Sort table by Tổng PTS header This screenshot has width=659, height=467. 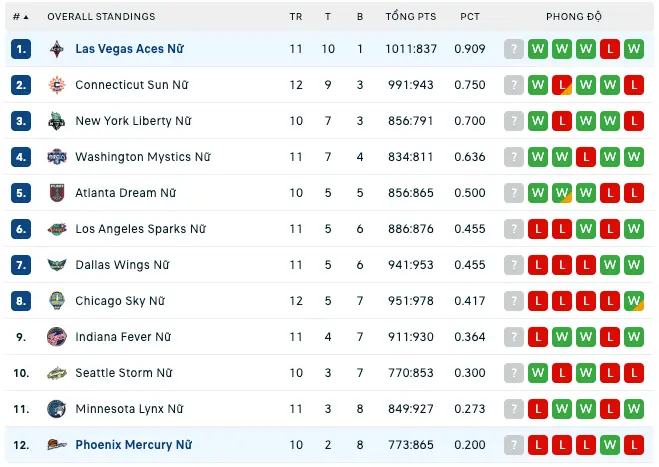click(x=409, y=17)
